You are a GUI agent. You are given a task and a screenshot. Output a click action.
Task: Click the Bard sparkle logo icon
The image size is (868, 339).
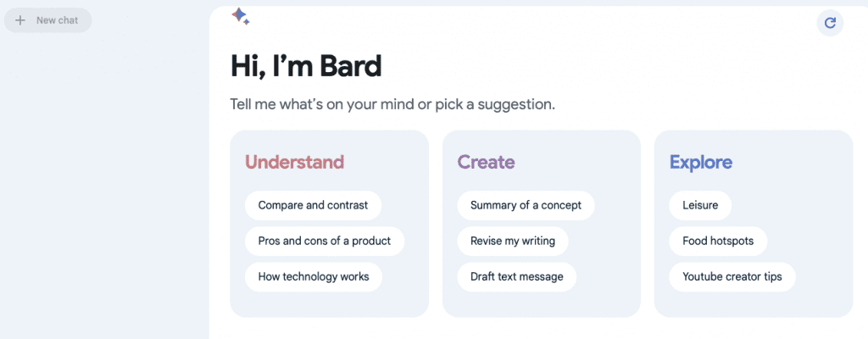coord(240,15)
